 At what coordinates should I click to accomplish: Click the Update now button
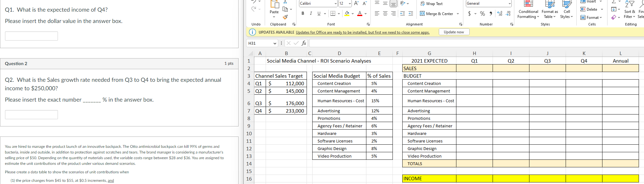[x=454, y=32]
